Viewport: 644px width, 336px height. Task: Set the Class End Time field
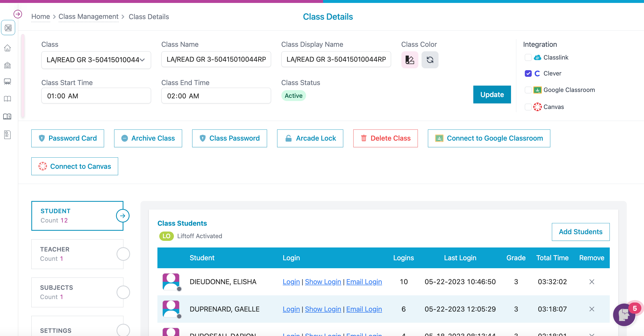216,96
